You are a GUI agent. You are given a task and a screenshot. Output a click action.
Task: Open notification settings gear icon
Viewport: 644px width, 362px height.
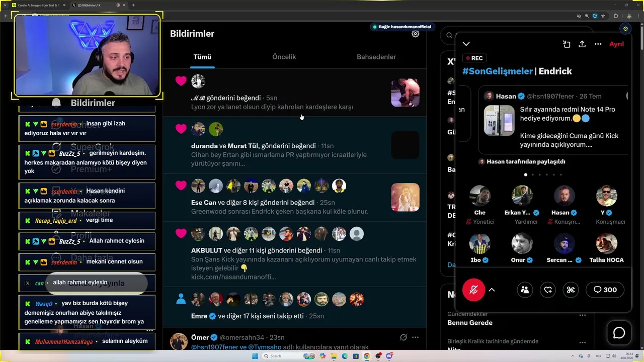coord(415,34)
